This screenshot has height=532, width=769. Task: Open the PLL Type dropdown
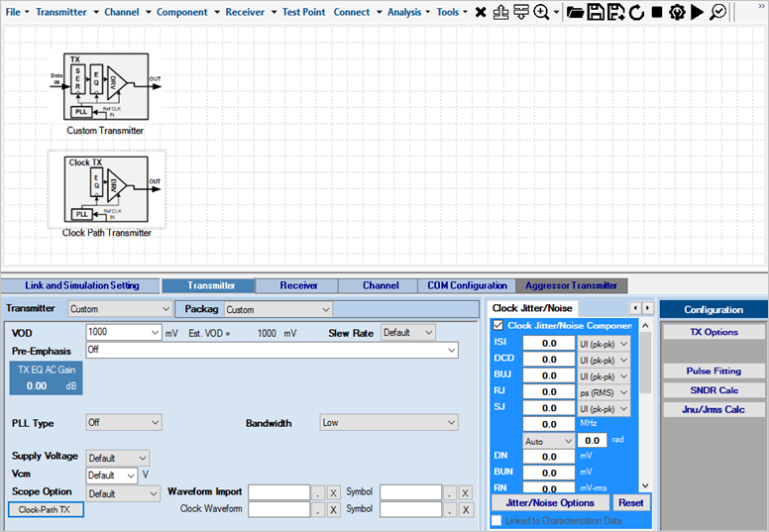point(154,423)
